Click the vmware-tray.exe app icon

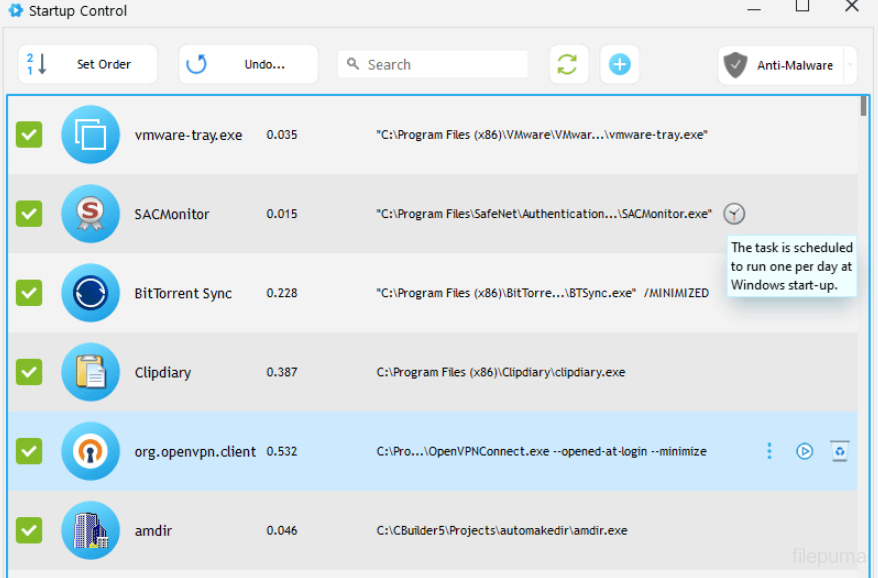coord(90,134)
